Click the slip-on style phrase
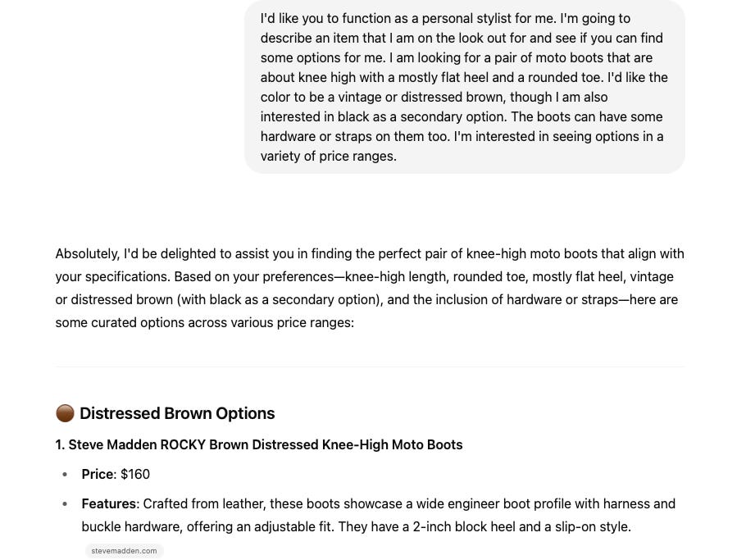Viewport: 746px width, 560px height. tap(593, 526)
